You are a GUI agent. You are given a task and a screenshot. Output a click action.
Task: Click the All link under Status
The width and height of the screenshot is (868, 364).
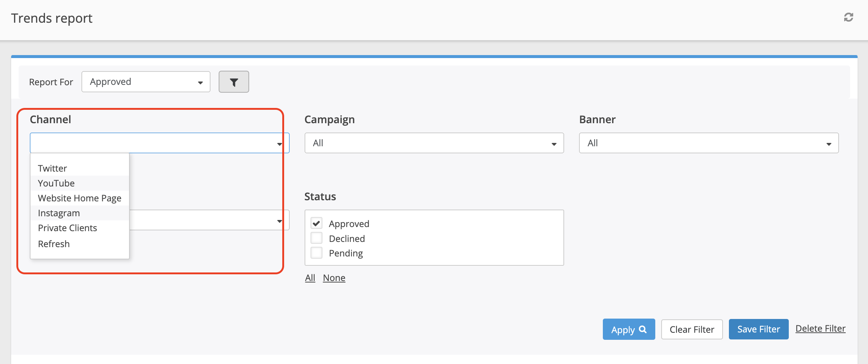click(x=310, y=278)
